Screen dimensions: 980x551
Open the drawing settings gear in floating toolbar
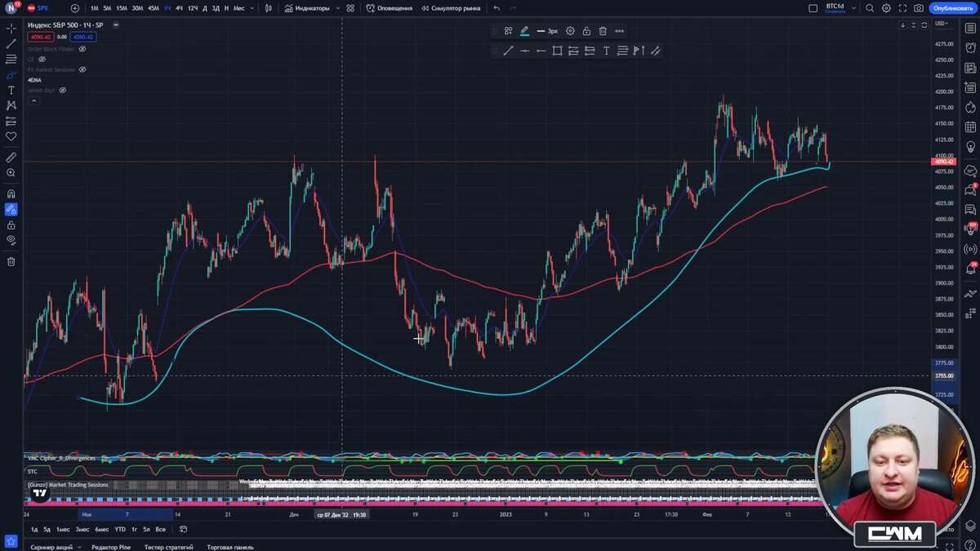click(570, 31)
